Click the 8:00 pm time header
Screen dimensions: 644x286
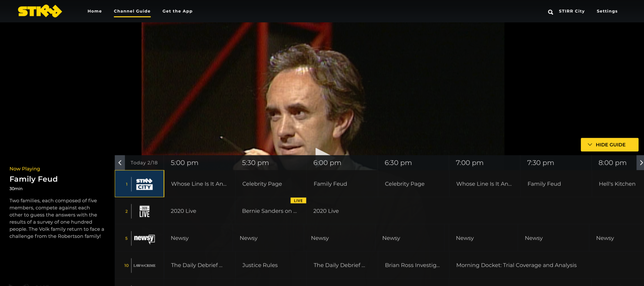point(612,163)
